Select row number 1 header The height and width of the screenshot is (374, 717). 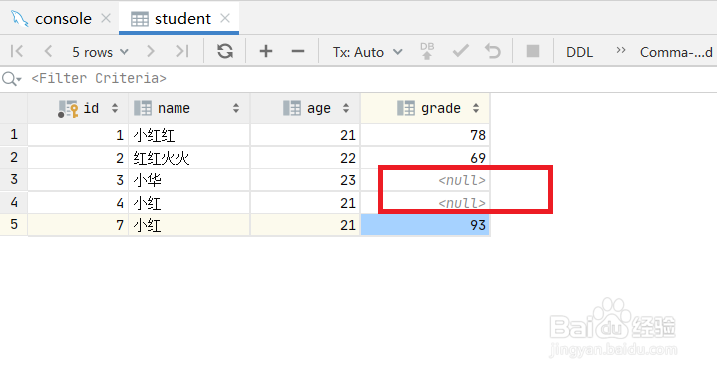[x=14, y=134]
